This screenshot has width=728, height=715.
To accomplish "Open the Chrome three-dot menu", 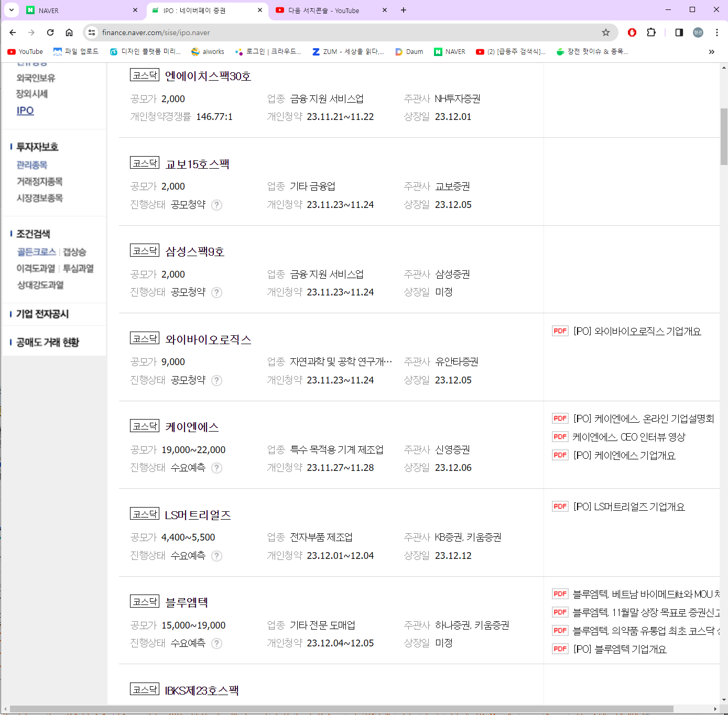I will (716, 32).
